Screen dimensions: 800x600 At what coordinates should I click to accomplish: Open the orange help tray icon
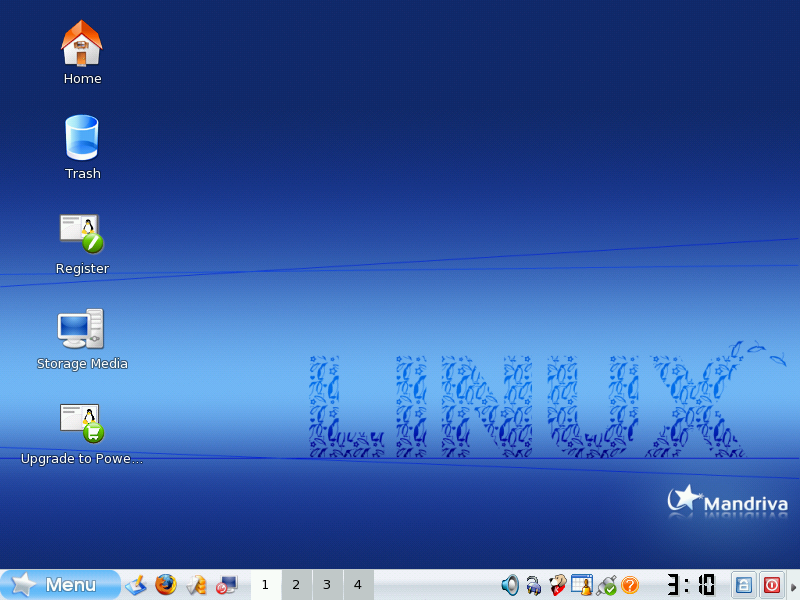tap(630, 585)
